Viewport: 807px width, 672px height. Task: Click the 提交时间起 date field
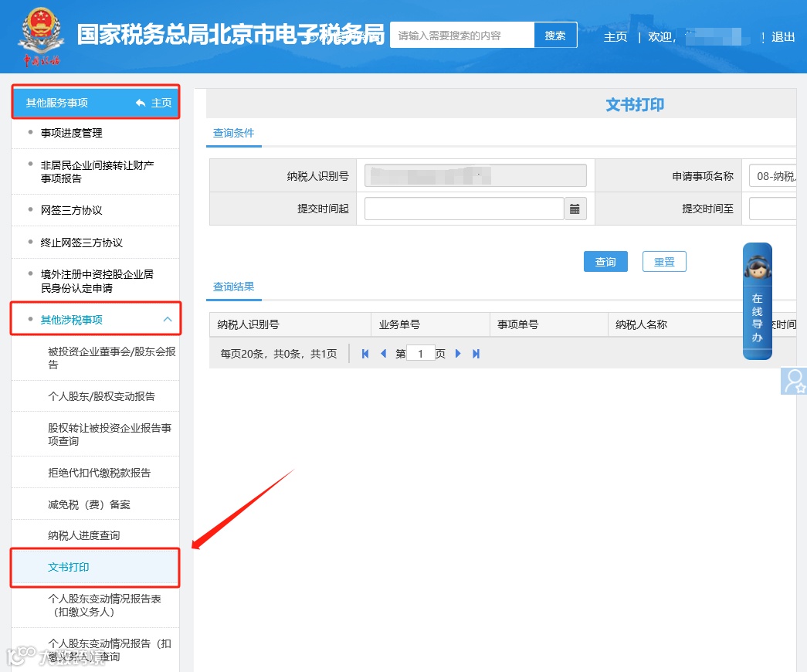464,209
